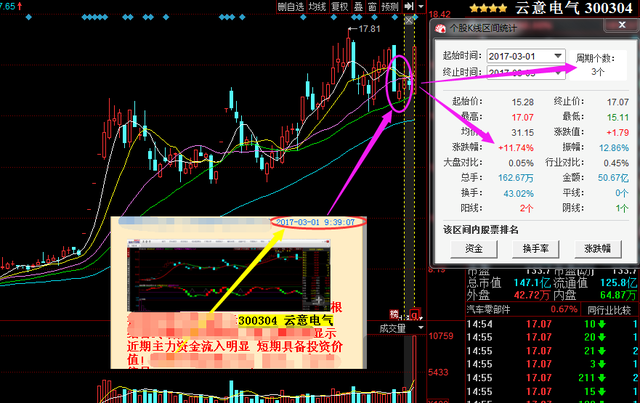This screenshot has width=640, height=403.
Task: Click the red '镜' icon near chart bottom
Action: [x=394, y=314]
